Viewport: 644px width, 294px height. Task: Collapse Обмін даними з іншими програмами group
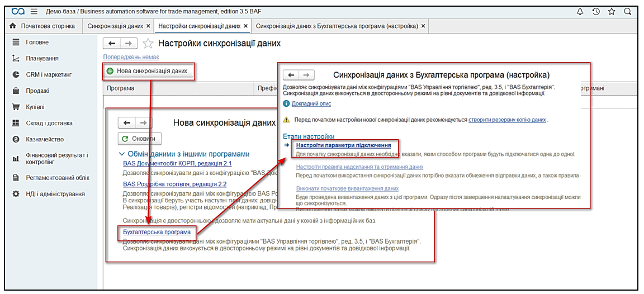[121, 154]
